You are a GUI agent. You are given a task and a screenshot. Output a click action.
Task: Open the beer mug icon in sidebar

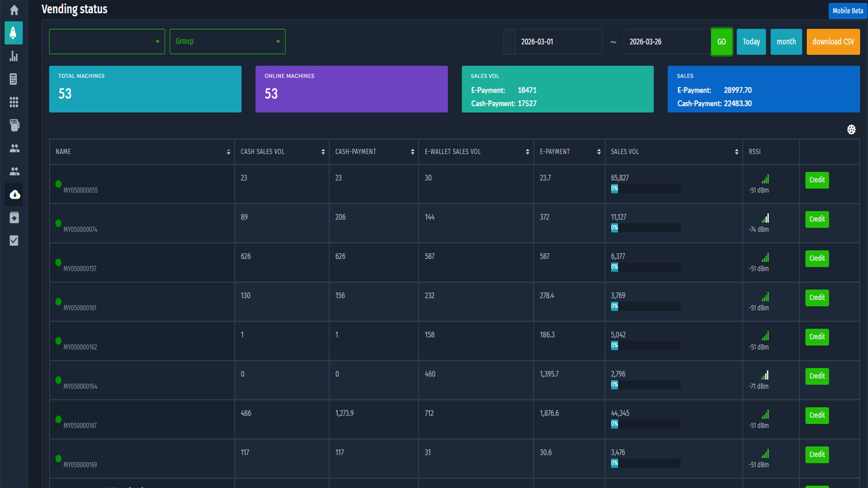pos(14,125)
